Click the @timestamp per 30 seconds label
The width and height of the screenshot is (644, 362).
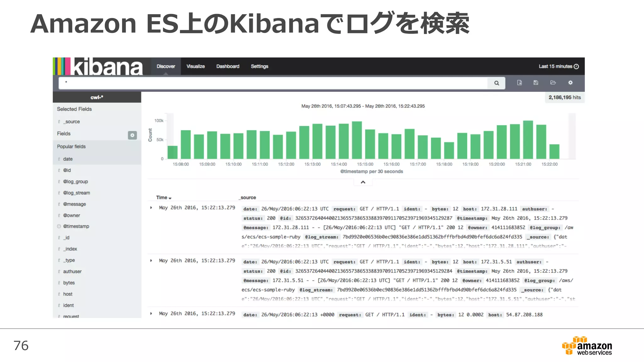tap(372, 172)
